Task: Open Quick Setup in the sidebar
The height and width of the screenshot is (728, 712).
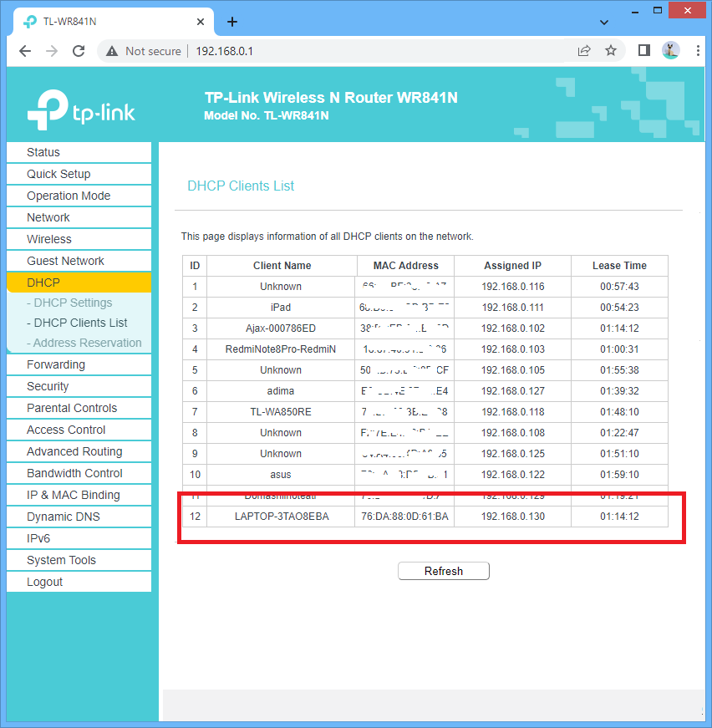Action: click(x=79, y=174)
